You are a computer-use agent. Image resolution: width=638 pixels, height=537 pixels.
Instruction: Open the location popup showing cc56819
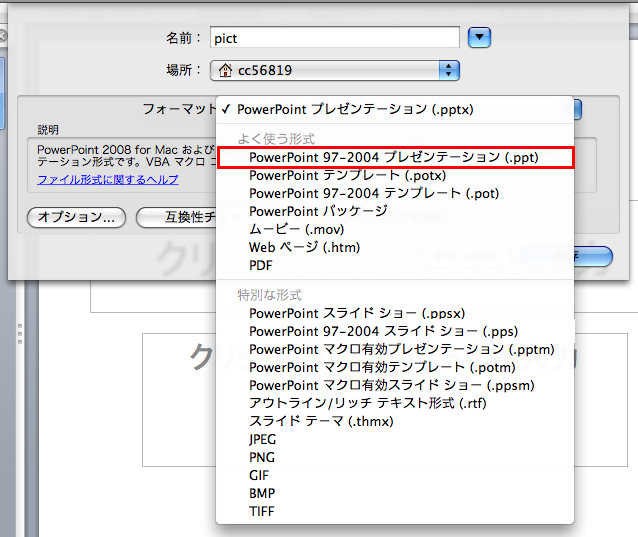(335, 70)
